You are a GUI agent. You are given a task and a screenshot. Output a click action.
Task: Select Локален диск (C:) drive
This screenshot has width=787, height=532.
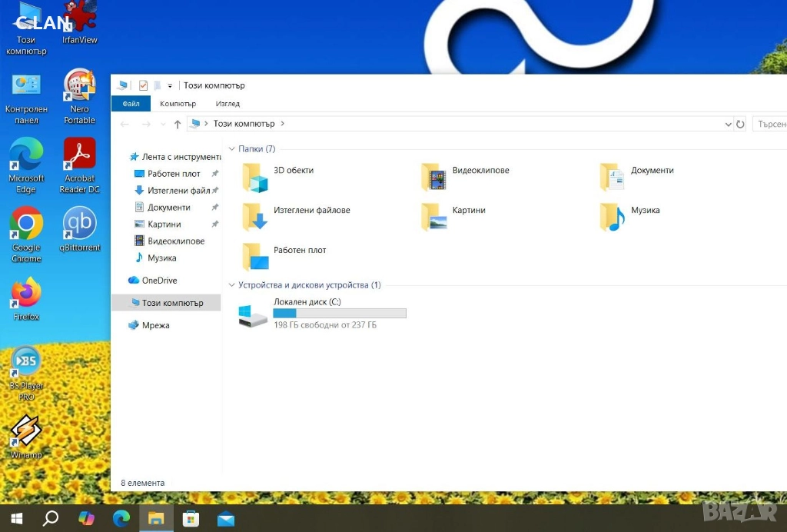coord(307,302)
